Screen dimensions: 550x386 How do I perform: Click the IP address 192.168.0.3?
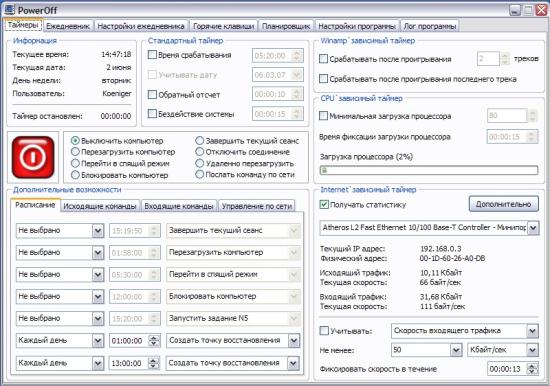click(x=441, y=249)
